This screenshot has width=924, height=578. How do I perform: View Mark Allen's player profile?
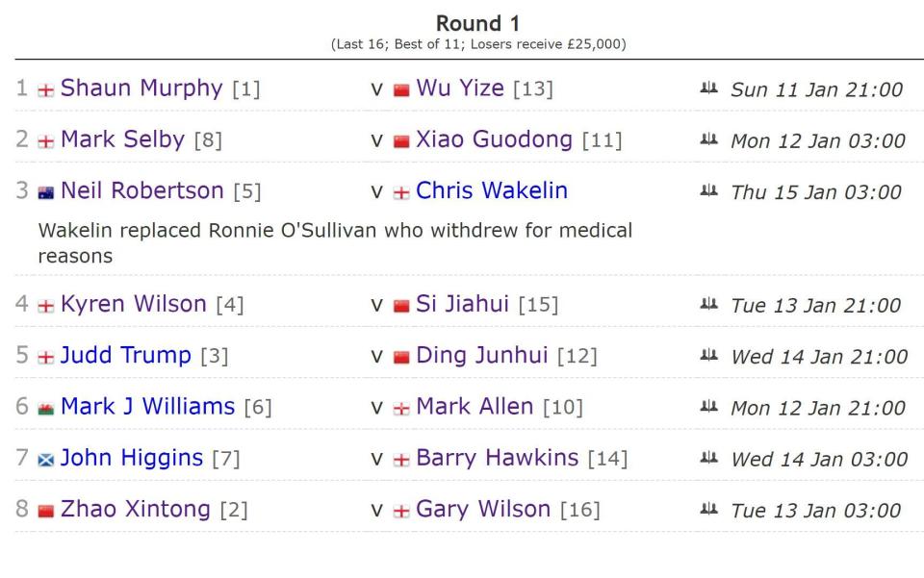coord(475,407)
